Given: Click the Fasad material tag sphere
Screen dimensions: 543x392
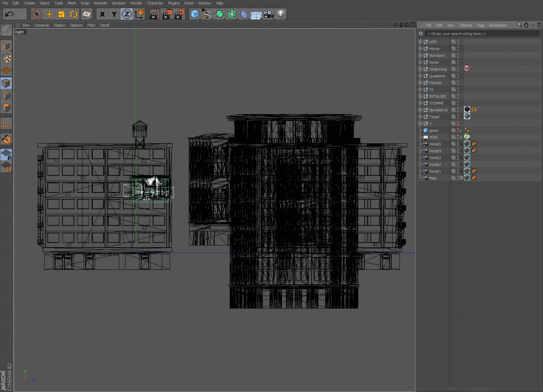Looking at the screenshot, I should (467, 116).
